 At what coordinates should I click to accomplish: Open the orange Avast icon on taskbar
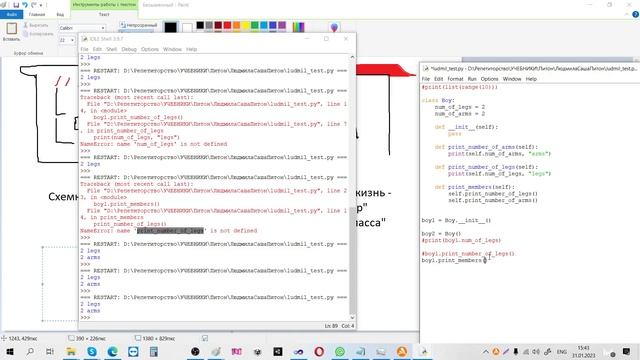pyautogui.click(x=402, y=351)
